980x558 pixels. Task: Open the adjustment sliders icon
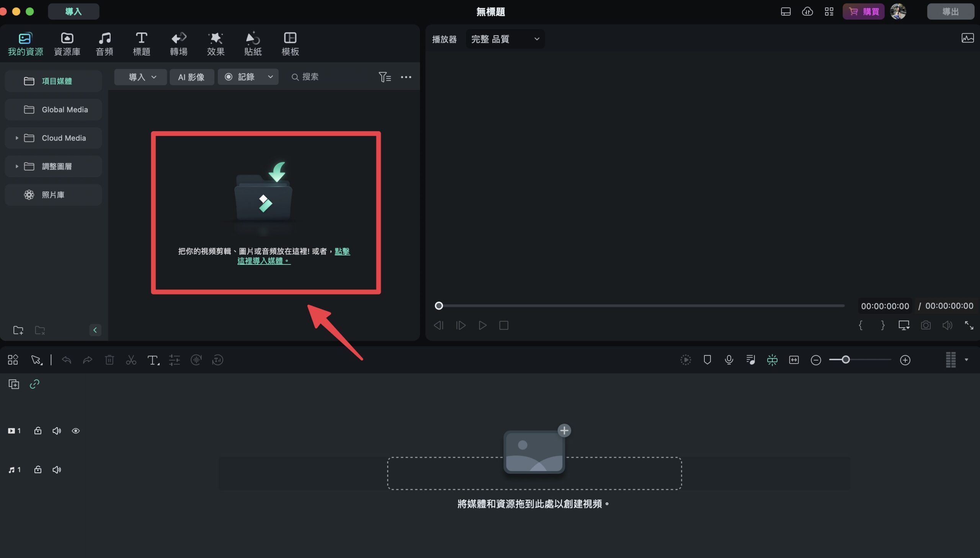175,359
